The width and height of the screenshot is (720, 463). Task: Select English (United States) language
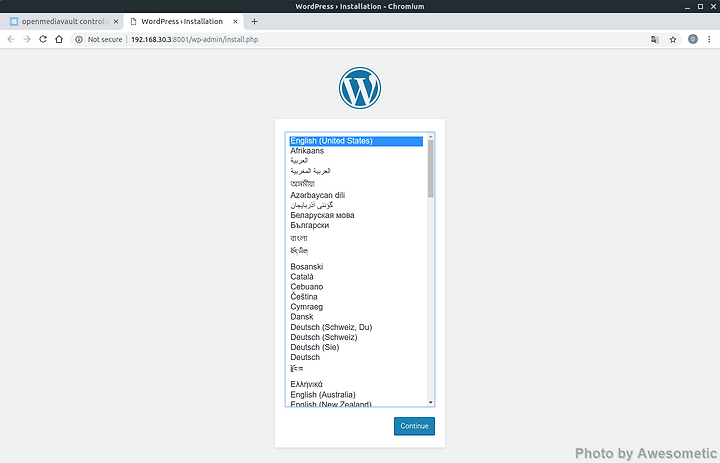point(356,141)
